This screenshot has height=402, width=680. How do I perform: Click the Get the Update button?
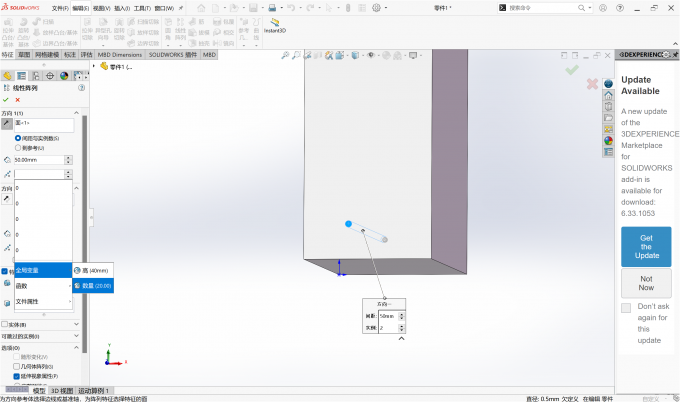[646, 246]
